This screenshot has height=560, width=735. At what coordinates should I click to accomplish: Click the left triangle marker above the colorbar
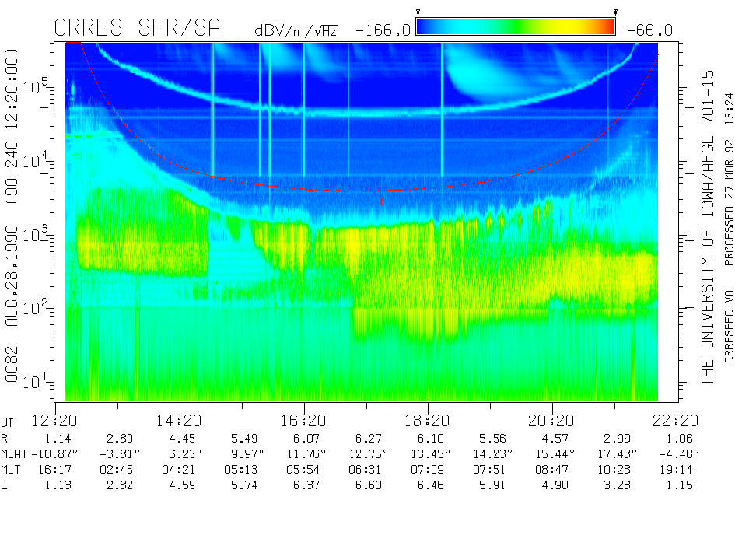point(418,12)
